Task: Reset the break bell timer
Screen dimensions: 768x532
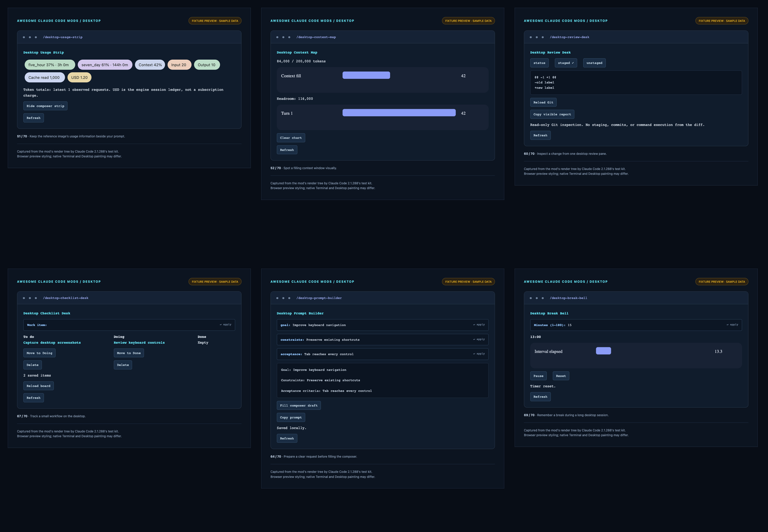Action: coord(561,375)
